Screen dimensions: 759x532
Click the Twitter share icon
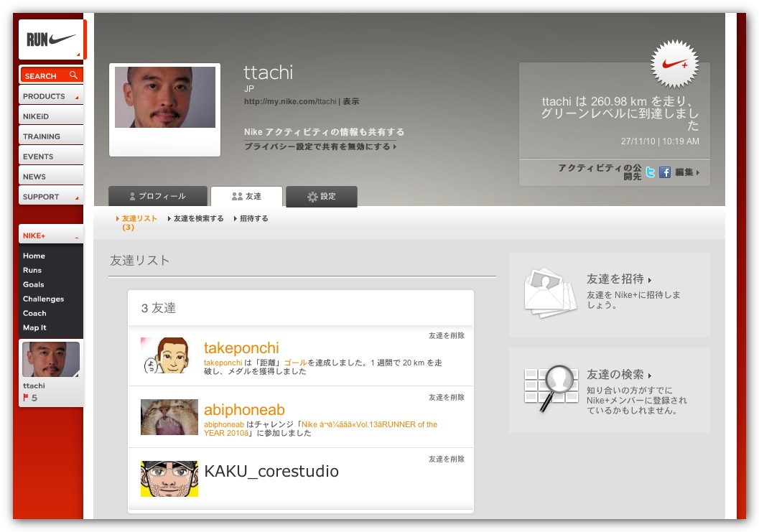(x=651, y=172)
